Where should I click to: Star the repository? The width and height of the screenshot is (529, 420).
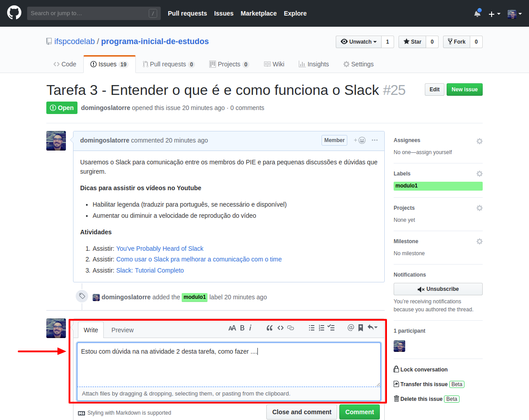tap(412, 42)
